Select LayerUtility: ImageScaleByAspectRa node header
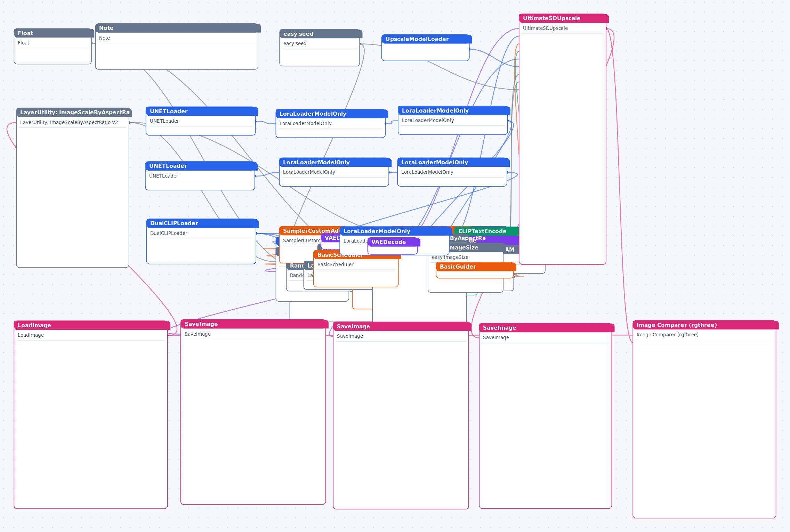 coord(74,112)
